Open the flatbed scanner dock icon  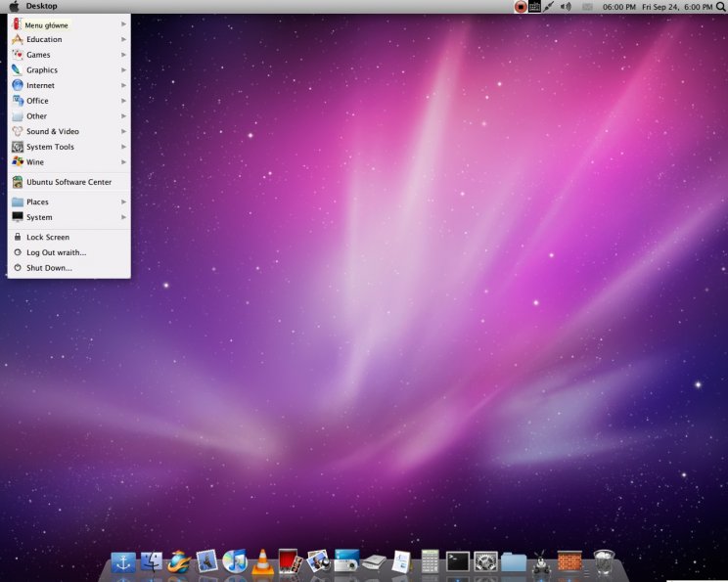coord(374,562)
